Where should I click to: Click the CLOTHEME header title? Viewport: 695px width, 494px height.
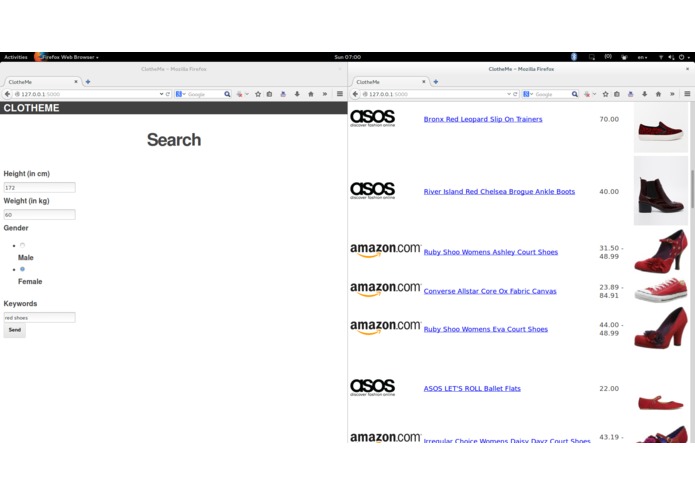[x=31, y=108]
